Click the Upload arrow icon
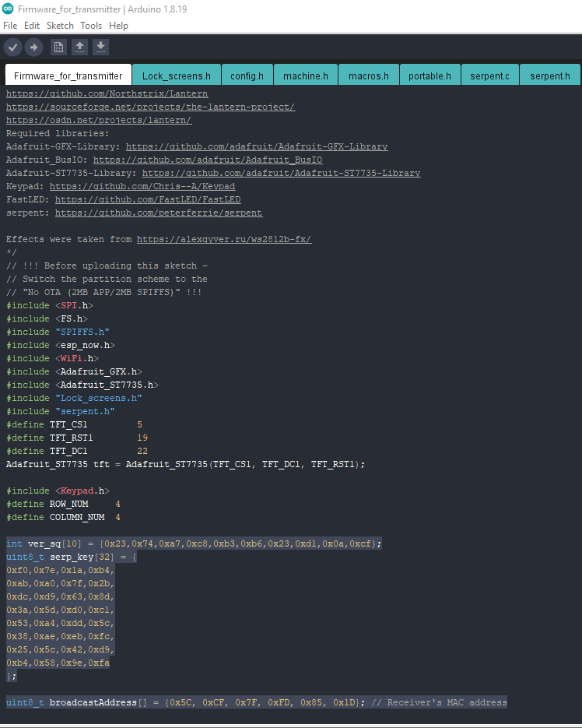 [34, 47]
